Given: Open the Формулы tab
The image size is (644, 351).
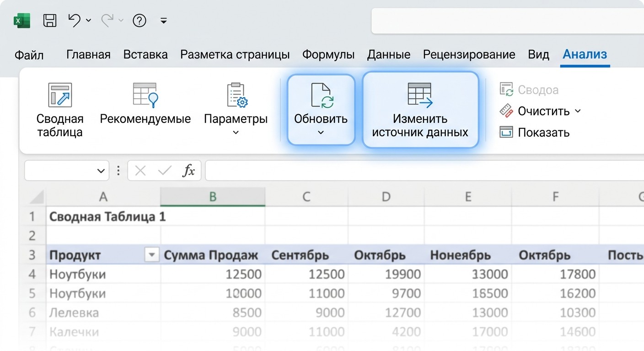Looking at the screenshot, I should 328,54.
